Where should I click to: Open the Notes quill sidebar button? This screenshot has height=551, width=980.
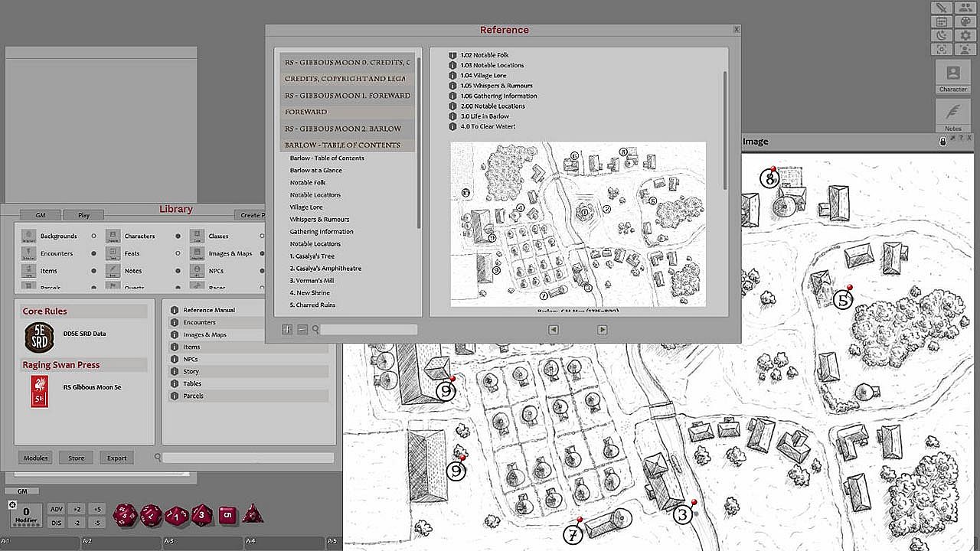click(953, 116)
